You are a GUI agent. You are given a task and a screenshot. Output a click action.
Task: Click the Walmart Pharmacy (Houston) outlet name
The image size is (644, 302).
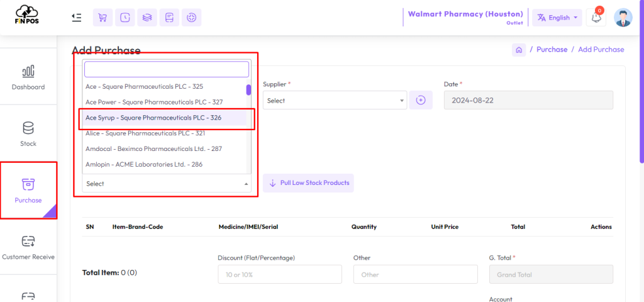point(465,14)
